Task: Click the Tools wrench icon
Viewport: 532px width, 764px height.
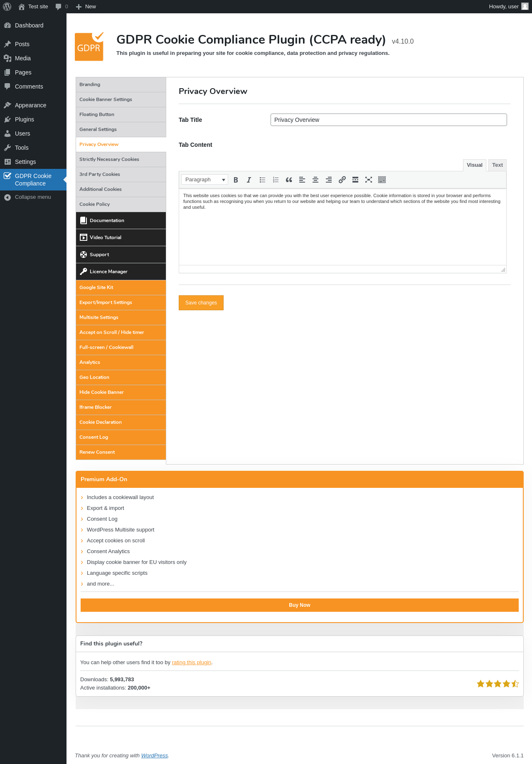Action: click(x=7, y=148)
